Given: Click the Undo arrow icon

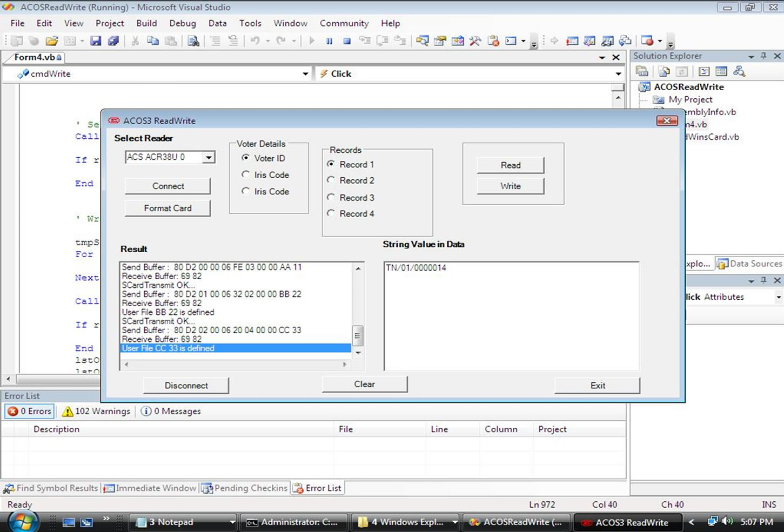Looking at the screenshot, I should coord(255,41).
